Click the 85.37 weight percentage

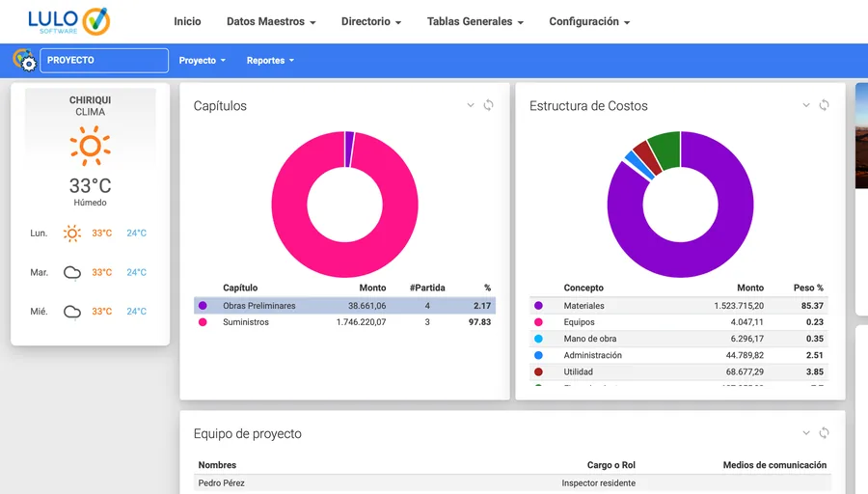pyautogui.click(x=812, y=306)
